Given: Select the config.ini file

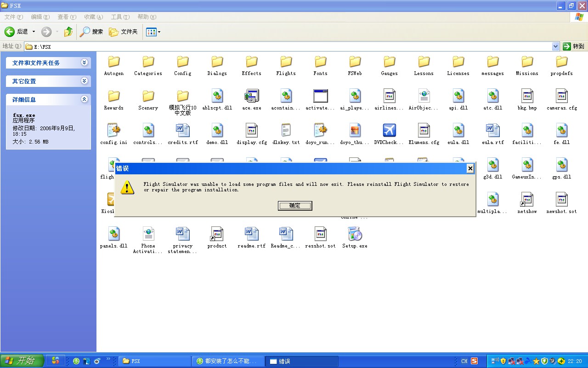Looking at the screenshot, I should (x=113, y=135).
